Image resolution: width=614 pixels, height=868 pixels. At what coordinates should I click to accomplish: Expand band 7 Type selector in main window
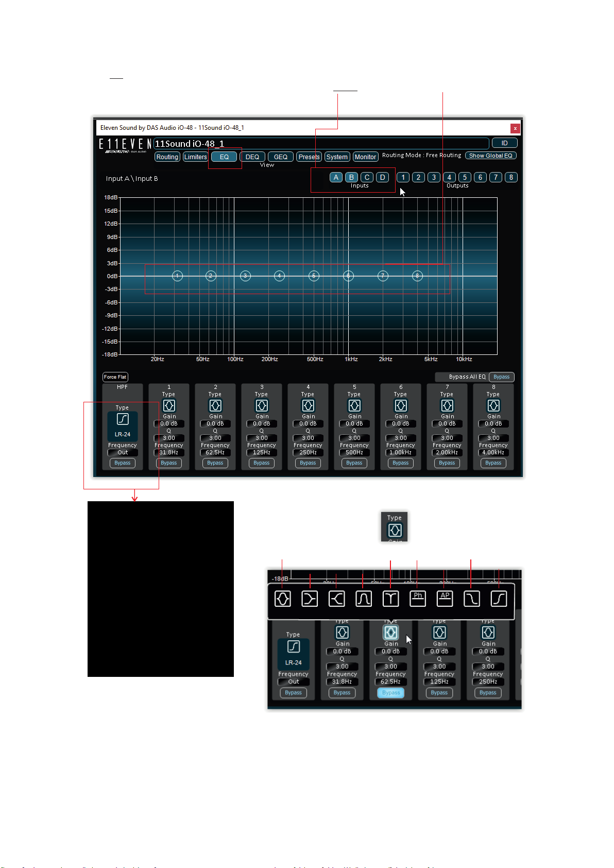[x=447, y=405]
